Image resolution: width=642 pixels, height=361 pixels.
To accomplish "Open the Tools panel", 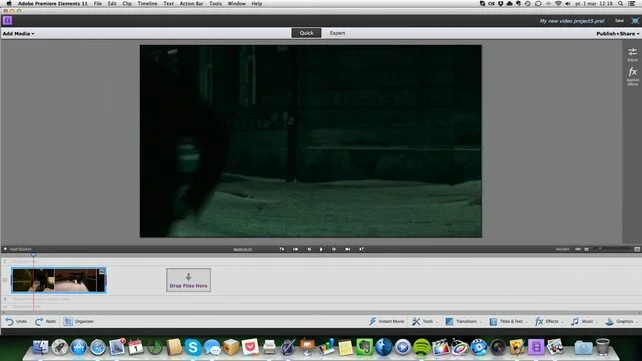I will point(424,322).
